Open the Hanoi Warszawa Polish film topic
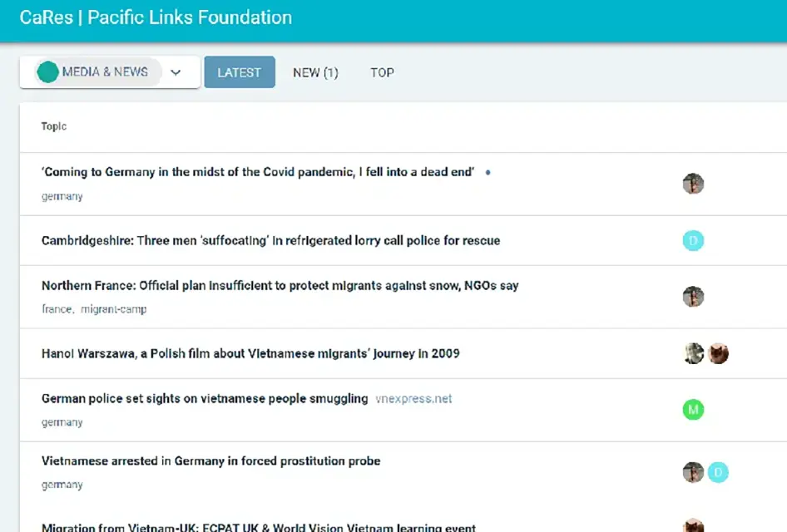The image size is (787, 532). pyautogui.click(x=250, y=353)
